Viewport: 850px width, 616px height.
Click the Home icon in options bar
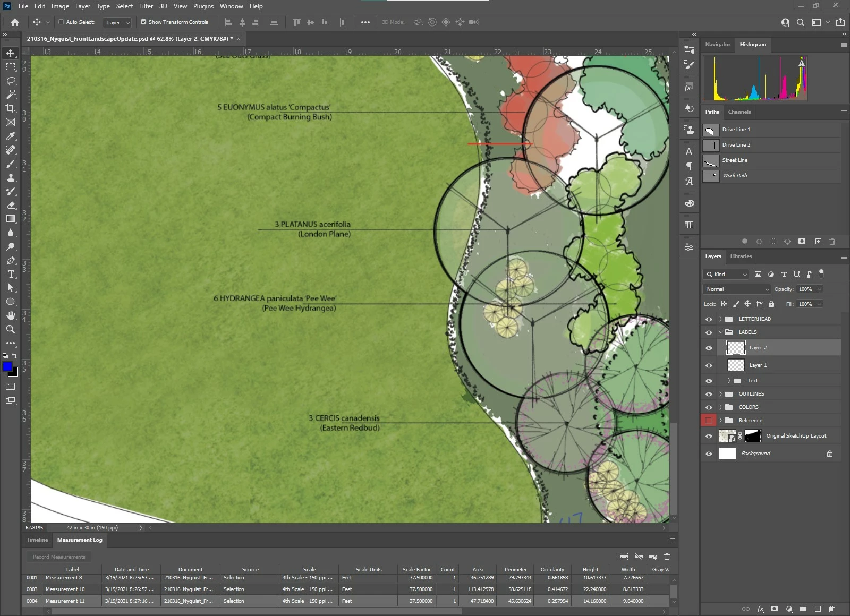15,22
